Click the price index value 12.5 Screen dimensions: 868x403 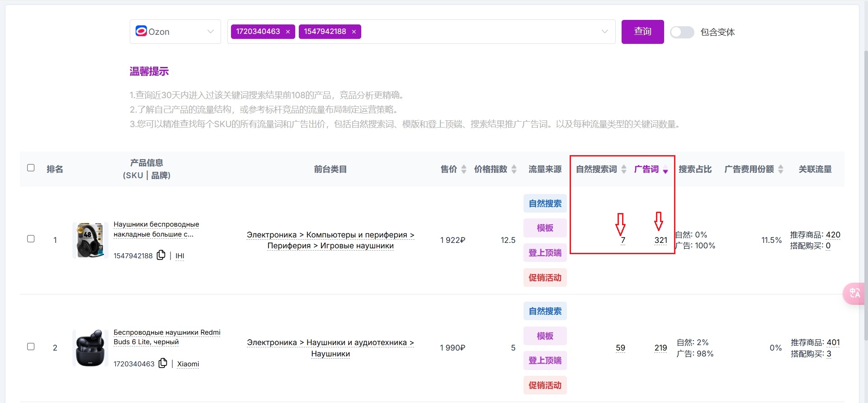pos(508,240)
